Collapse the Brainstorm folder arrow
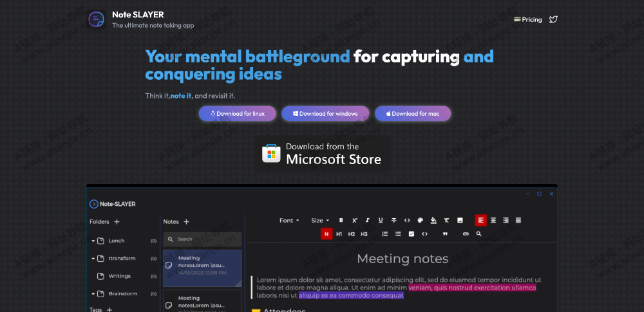The height and width of the screenshot is (312, 644). (x=93, y=294)
